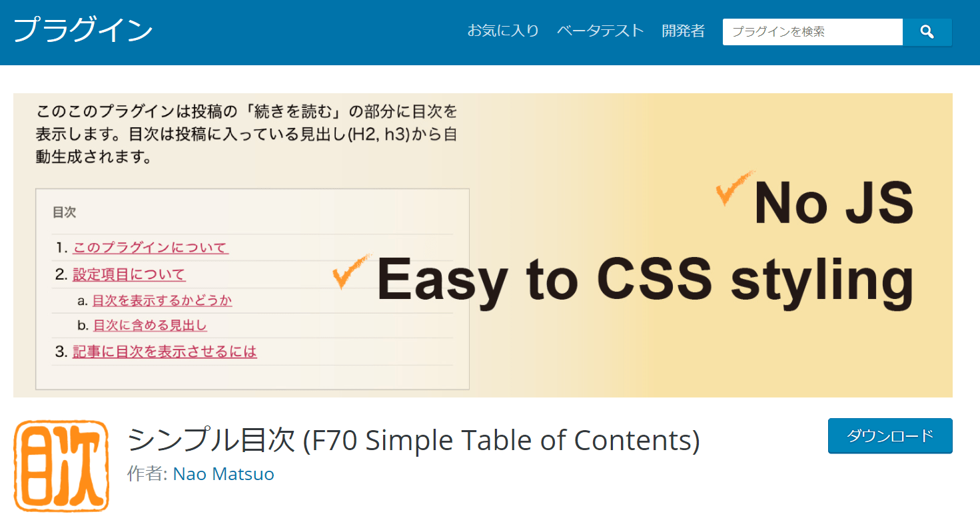Click the 設定項目について contents link

tap(129, 274)
